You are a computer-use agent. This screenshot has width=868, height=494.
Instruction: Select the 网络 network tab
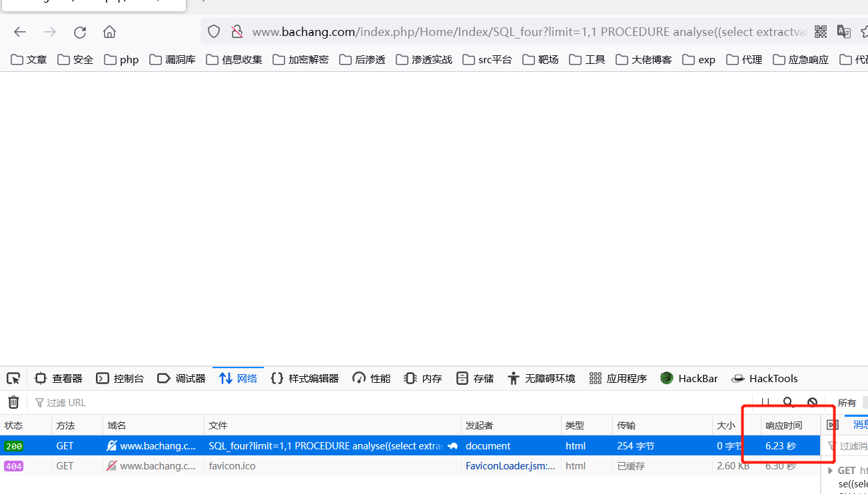238,378
